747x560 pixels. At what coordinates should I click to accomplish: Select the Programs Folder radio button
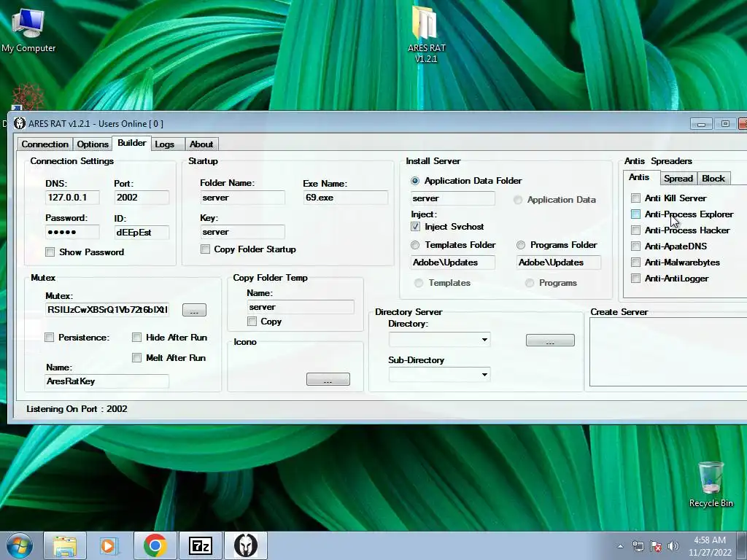pos(521,245)
